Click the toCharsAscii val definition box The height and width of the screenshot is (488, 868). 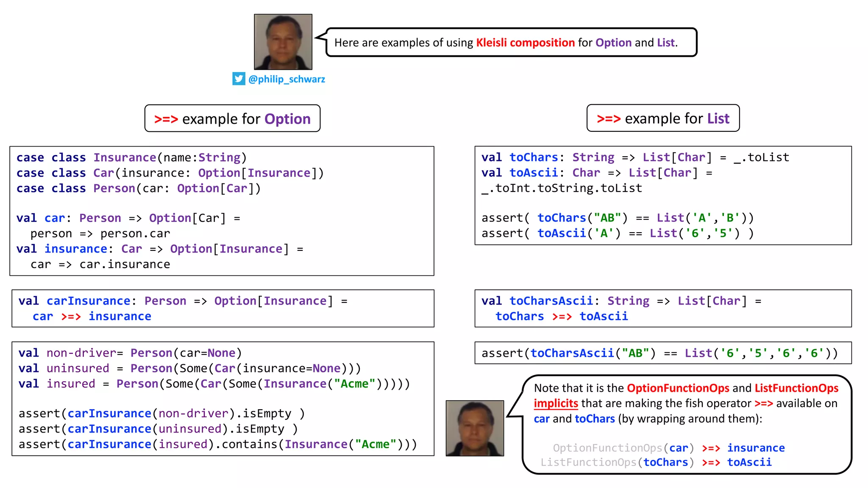[x=663, y=308]
